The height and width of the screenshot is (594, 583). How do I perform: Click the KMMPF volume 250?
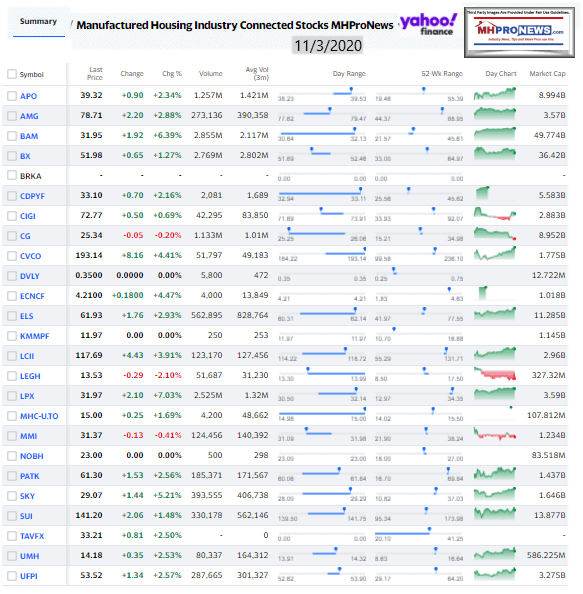[x=215, y=336]
